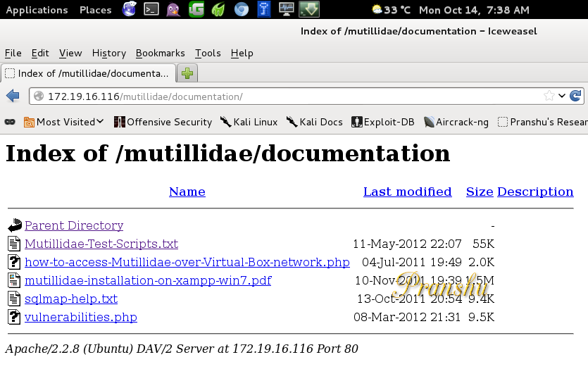Open mutillidae-installation-on-xampp-win7.pdf link
588x381 pixels.
(x=148, y=280)
